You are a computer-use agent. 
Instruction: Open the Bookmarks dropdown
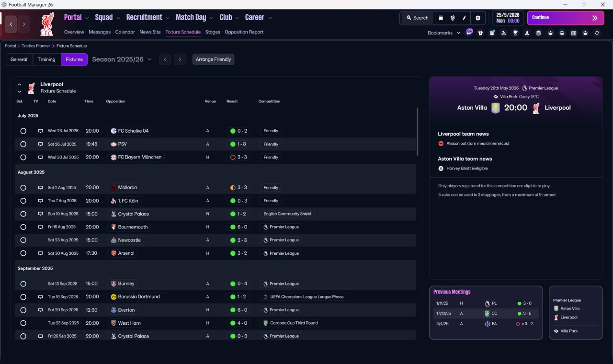(444, 33)
